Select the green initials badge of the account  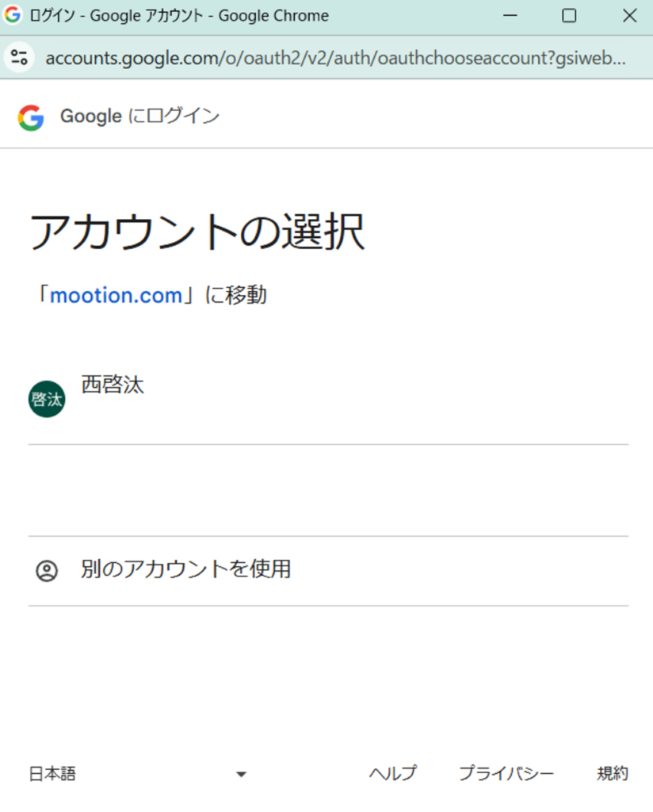point(46,397)
